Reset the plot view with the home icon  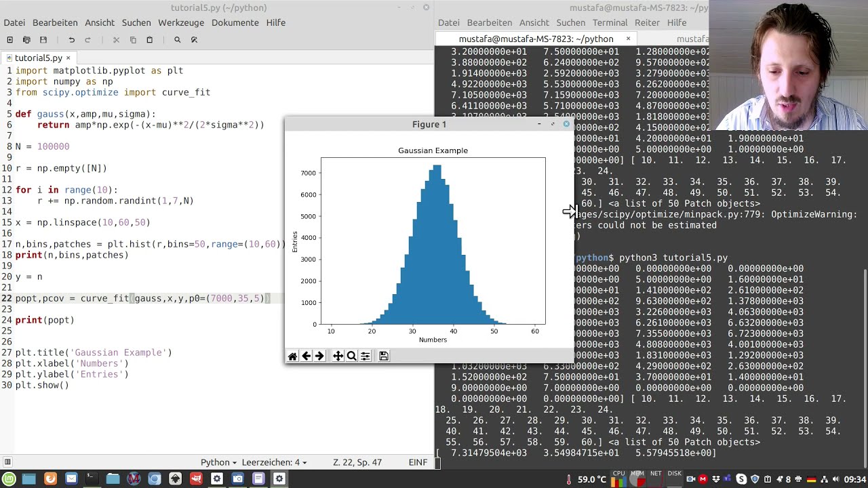(x=292, y=356)
